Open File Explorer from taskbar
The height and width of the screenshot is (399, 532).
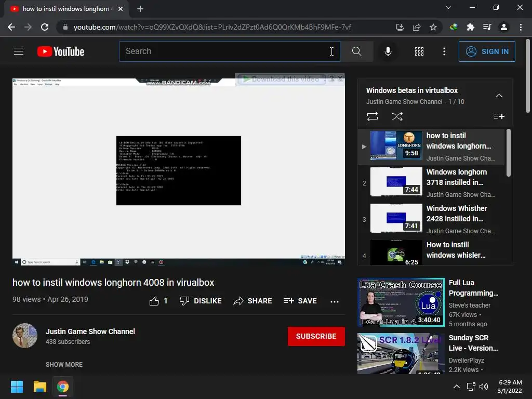click(39, 387)
